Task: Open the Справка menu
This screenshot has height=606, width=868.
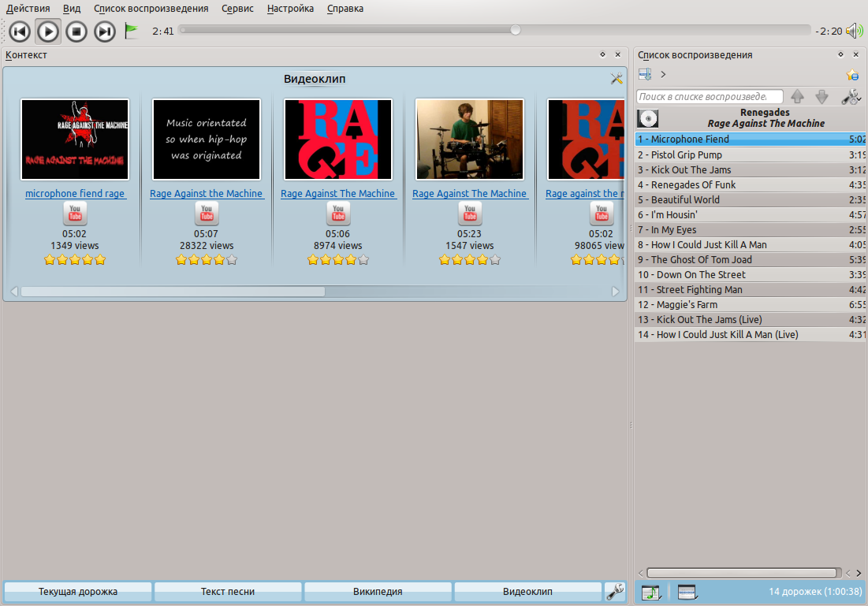Action: [x=345, y=9]
